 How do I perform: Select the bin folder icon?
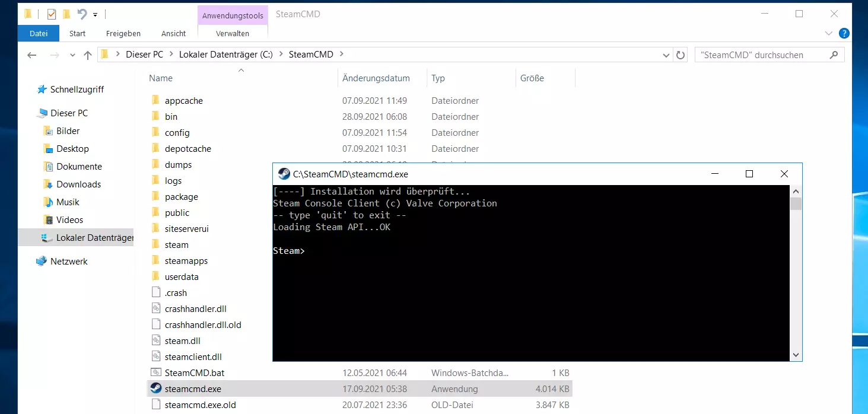point(155,116)
